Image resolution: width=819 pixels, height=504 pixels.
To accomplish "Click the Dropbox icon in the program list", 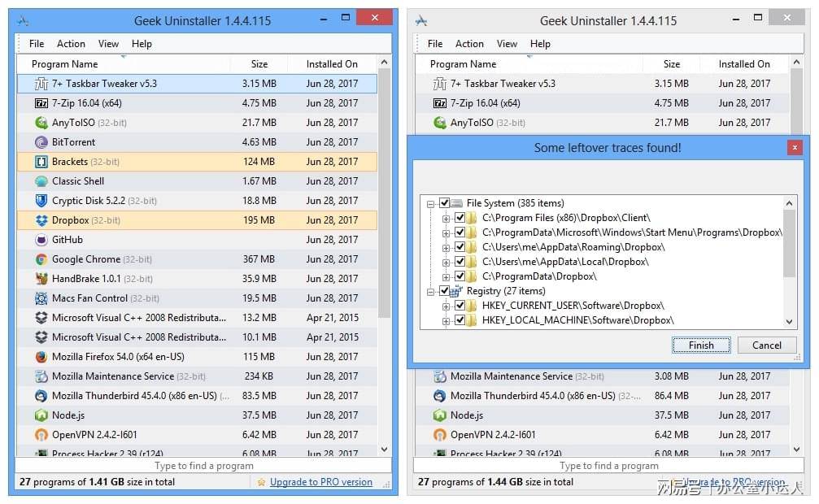I will coord(41,220).
